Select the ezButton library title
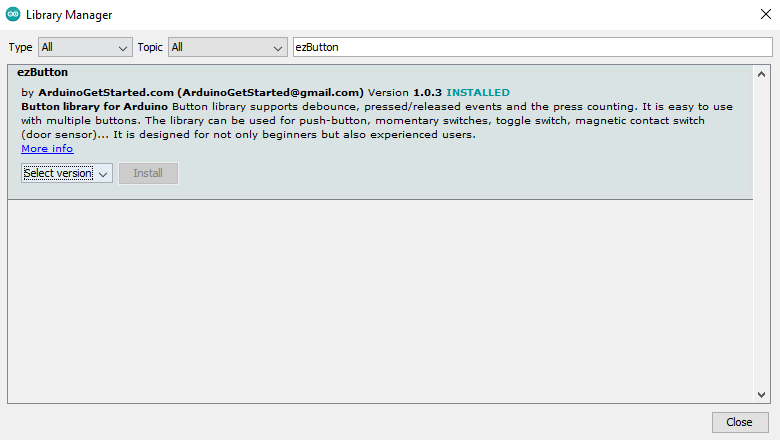The height and width of the screenshot is (440, 780). 42,72
